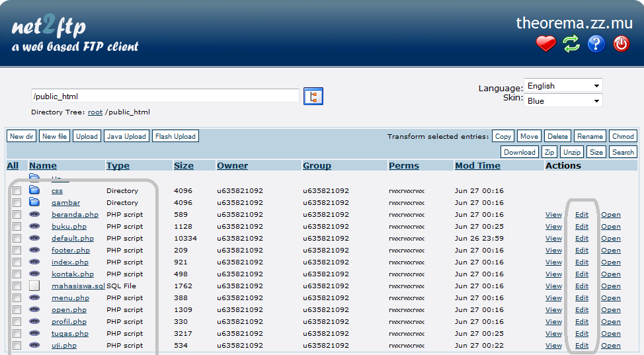Click the green refresh arrows icon
Viewport: 644px width, 355px height.
click(571, 44)
